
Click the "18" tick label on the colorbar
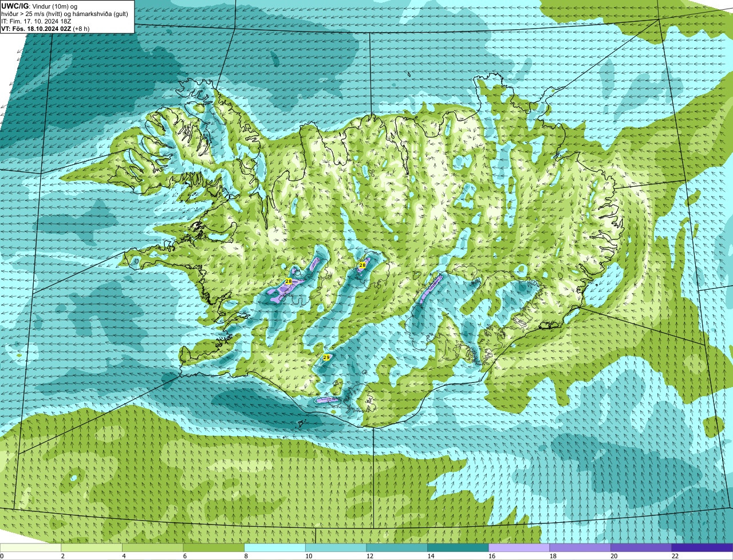coord(553,556)
